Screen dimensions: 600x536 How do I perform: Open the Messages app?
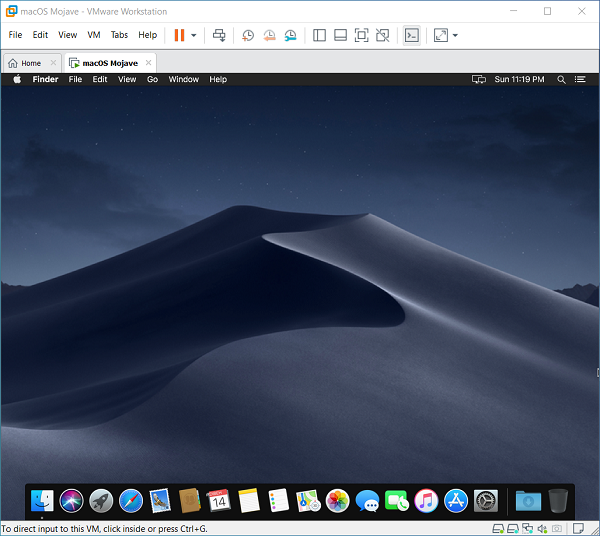tap(367, 501)
